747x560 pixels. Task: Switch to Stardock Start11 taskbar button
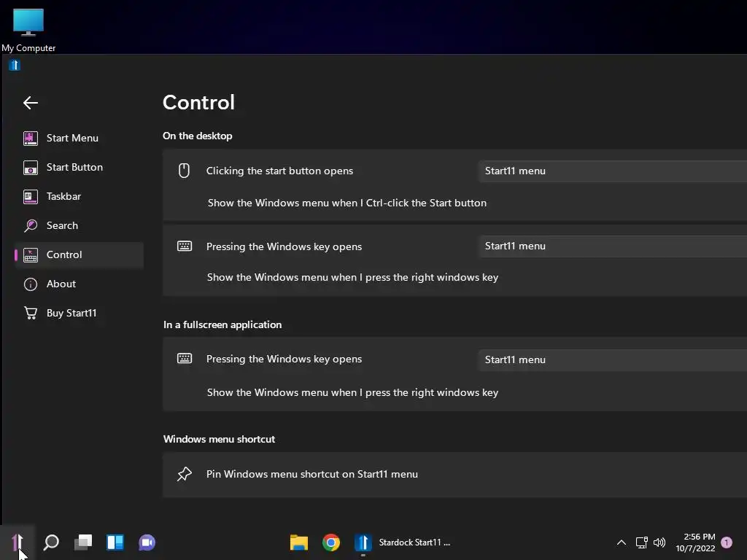403,542
